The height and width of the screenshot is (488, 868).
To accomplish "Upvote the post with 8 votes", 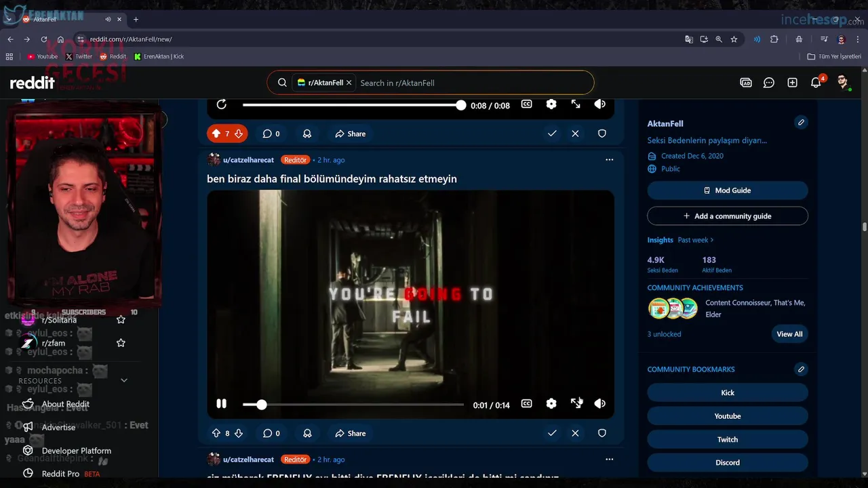I will (x=216, y=433).
